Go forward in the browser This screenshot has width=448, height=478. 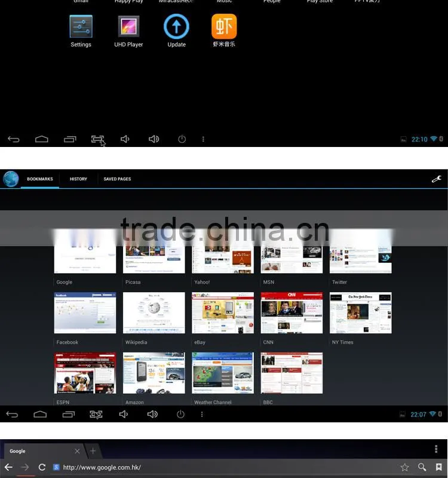pos(24,467)
